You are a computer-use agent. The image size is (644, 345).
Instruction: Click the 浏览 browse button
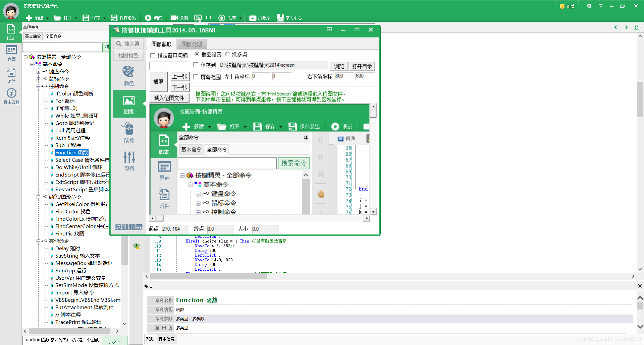[x=339, y=66]
